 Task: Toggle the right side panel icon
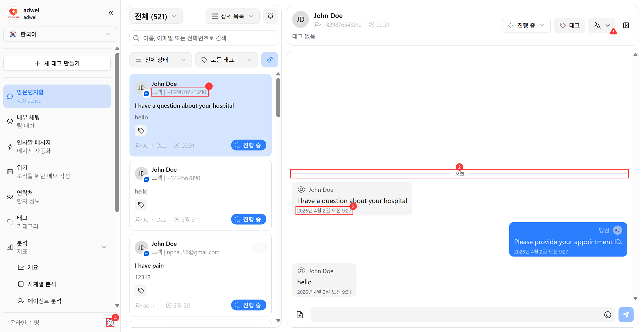click(x=626, y=25)
